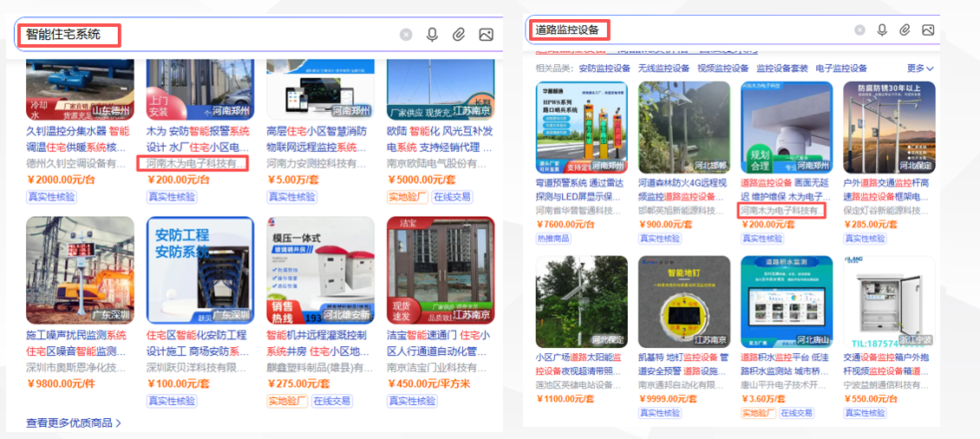Viewport: 980px width, 439px height.
Task: Clear the 智能住宅系统 search query
Action: 406,35
